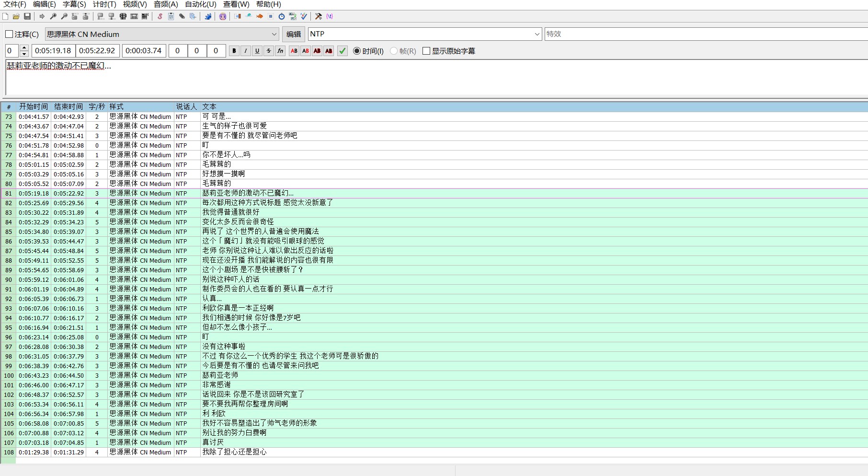868x476 pixels.
Task: Click the 编辑 style edit button
Action: [293, 34]
